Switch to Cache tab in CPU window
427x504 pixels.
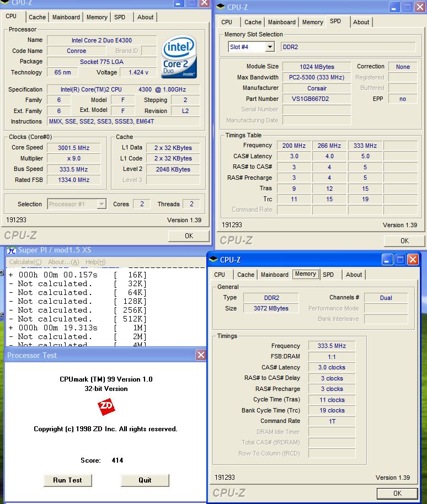[38, 17]
